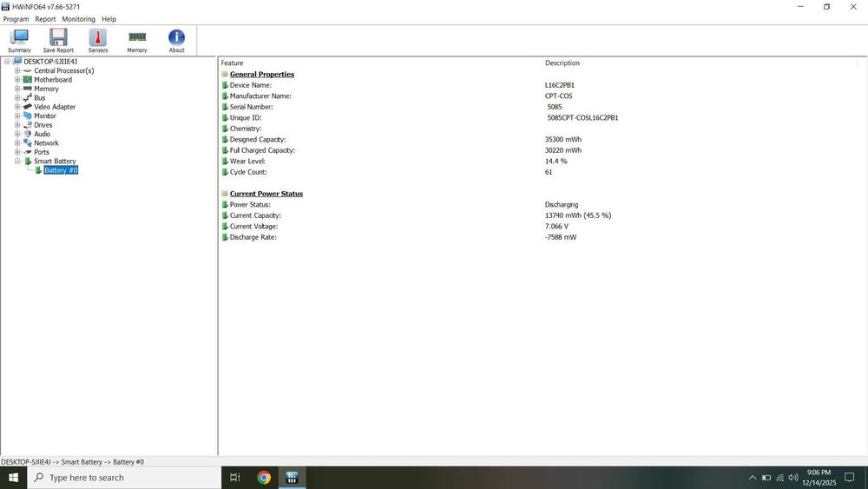868x489 pixels.
Task: Select the Memory tree entry
Action: (x=47, y=89)
